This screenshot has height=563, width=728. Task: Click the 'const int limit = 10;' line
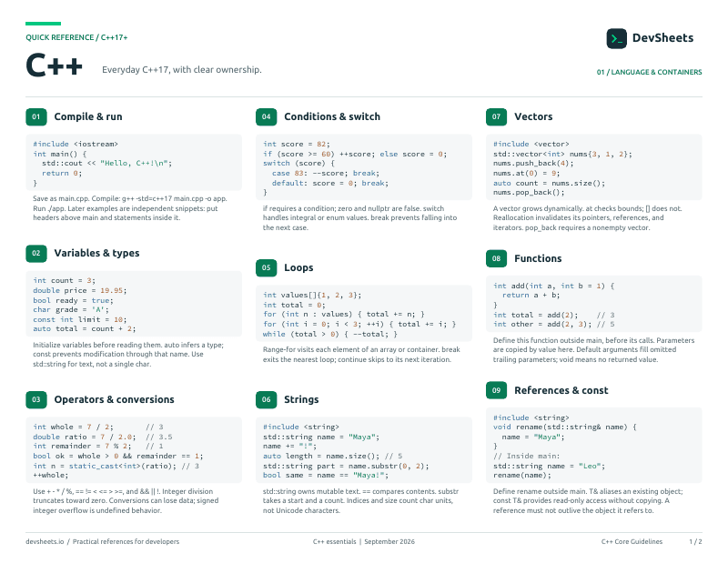(x=80, y=319)
